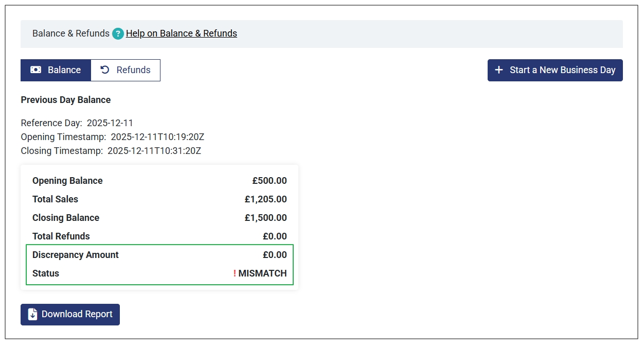
Task: Download Report using its text label
Action: (77, 314)
